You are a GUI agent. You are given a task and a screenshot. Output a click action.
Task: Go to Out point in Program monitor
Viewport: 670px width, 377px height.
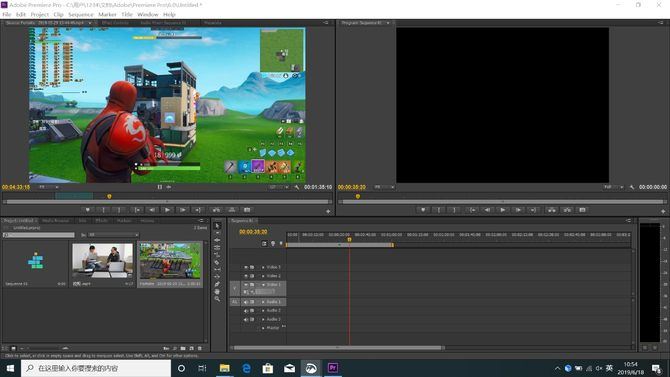(x=533, y=210)
